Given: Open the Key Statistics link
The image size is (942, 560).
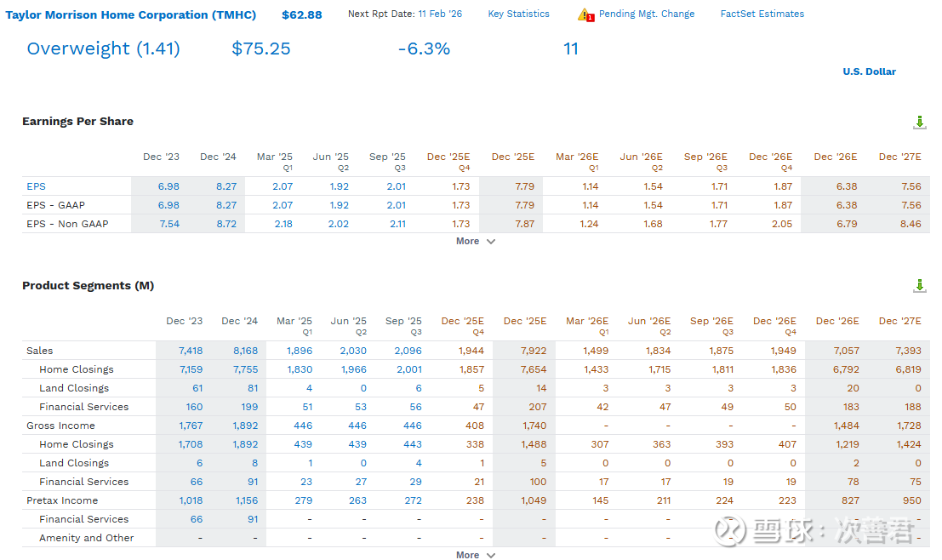Looking at the screenshot, I should click(518, 14).
